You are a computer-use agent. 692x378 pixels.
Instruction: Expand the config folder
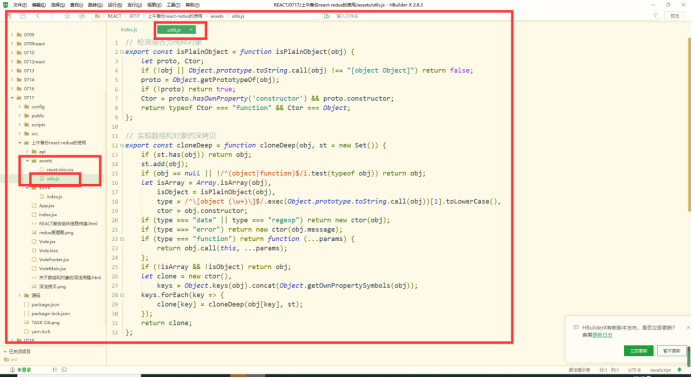click(x=19, y=107)
